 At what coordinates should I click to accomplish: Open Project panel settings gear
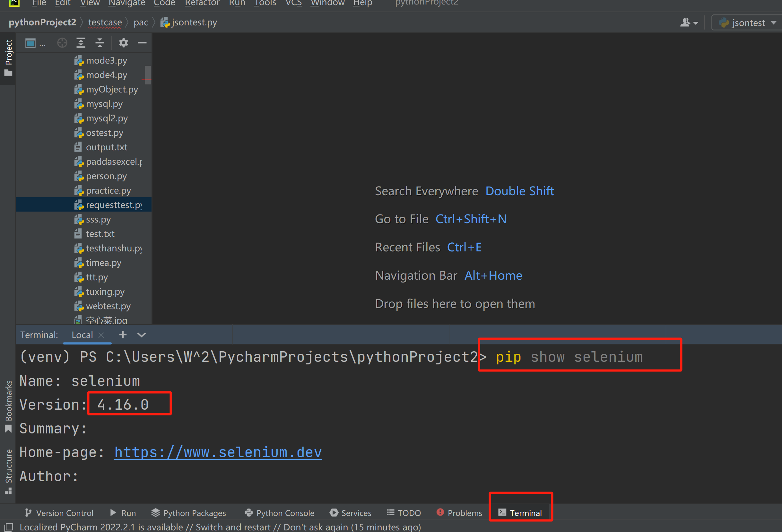[124, 43]
